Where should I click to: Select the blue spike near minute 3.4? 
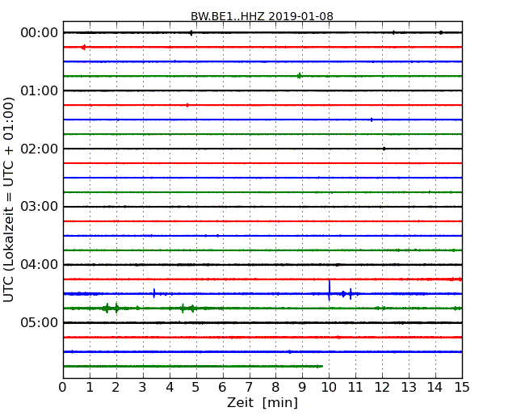pyautogui.click(x=154, y=293)
